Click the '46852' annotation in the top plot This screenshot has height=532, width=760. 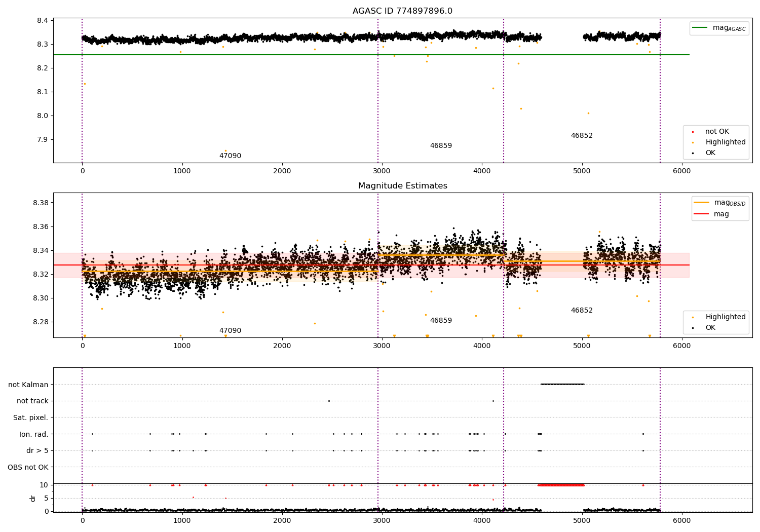pyautogui.click(x=582, y=136)
